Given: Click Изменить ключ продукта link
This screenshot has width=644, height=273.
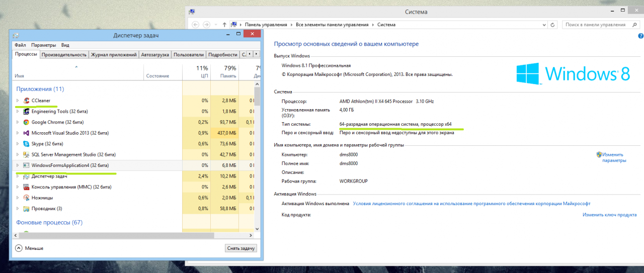Looking at the screenshot, I should click(x=610, y=215).
